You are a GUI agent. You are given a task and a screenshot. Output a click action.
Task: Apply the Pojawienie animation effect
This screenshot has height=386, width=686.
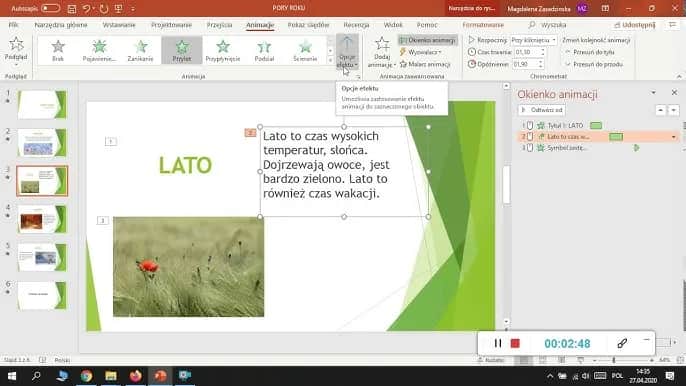pos(99,50)
